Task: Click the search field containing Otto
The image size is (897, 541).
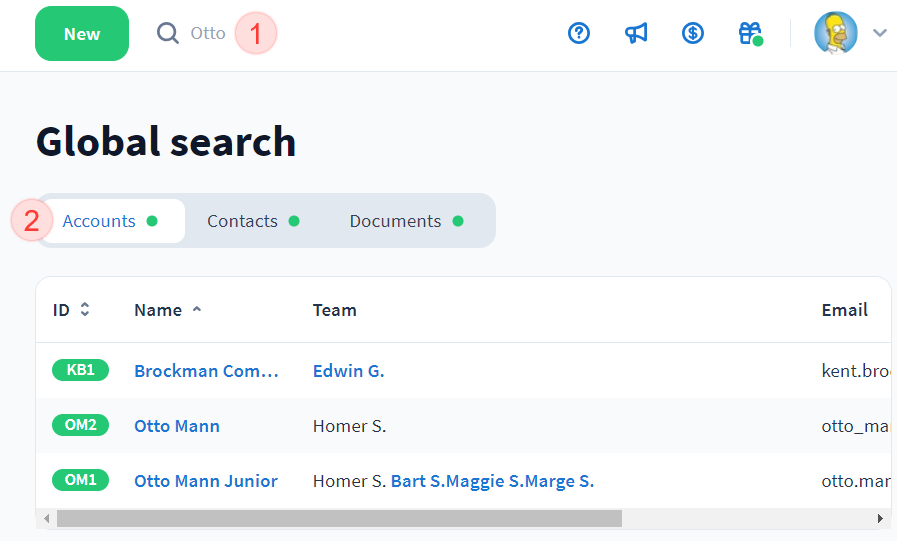Action: click(208, 33)
